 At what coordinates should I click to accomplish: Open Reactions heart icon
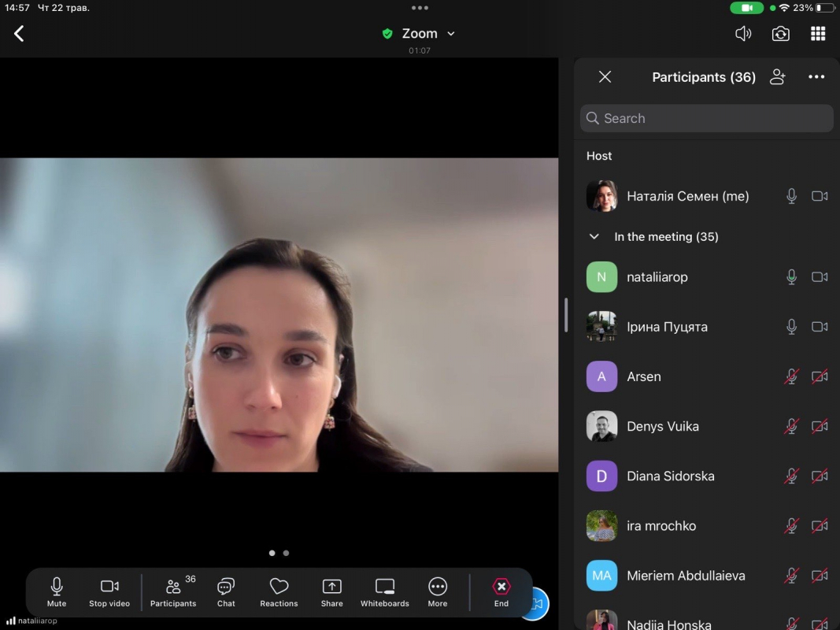pos(279,592)
